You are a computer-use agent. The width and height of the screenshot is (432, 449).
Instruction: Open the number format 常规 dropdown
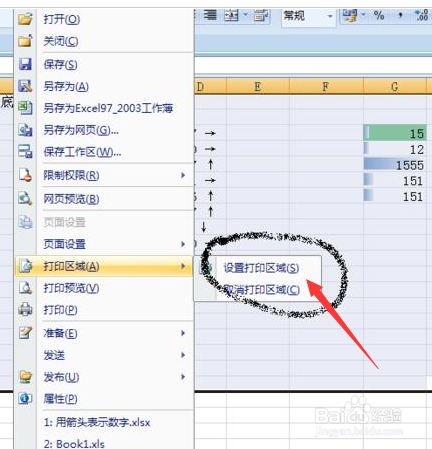click(330, 16)
